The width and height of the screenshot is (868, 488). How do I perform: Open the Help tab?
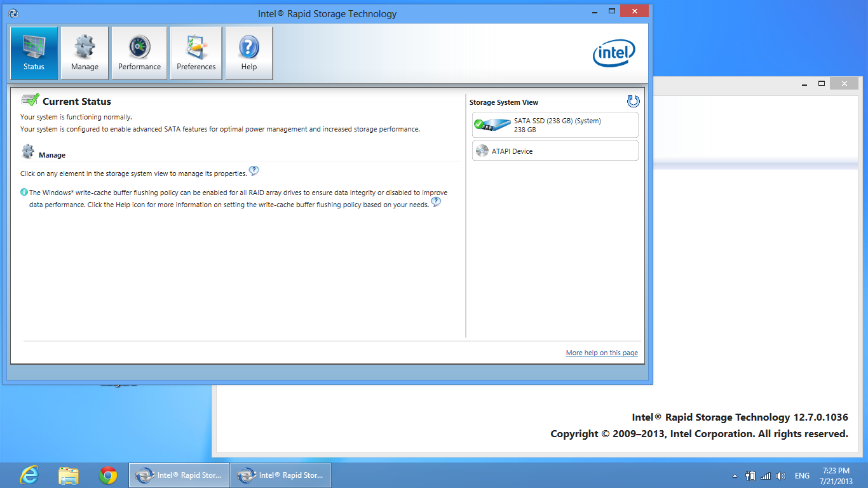tap(249, 53)
